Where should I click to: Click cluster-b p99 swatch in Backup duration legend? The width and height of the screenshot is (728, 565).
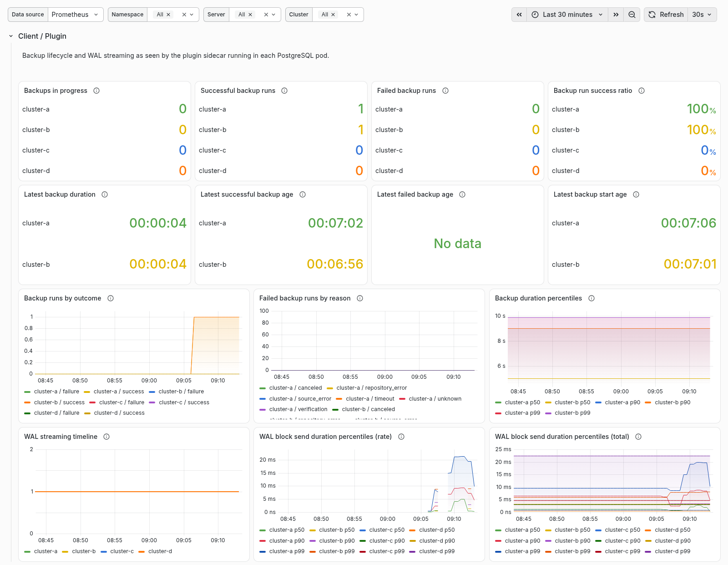point(548,413)
